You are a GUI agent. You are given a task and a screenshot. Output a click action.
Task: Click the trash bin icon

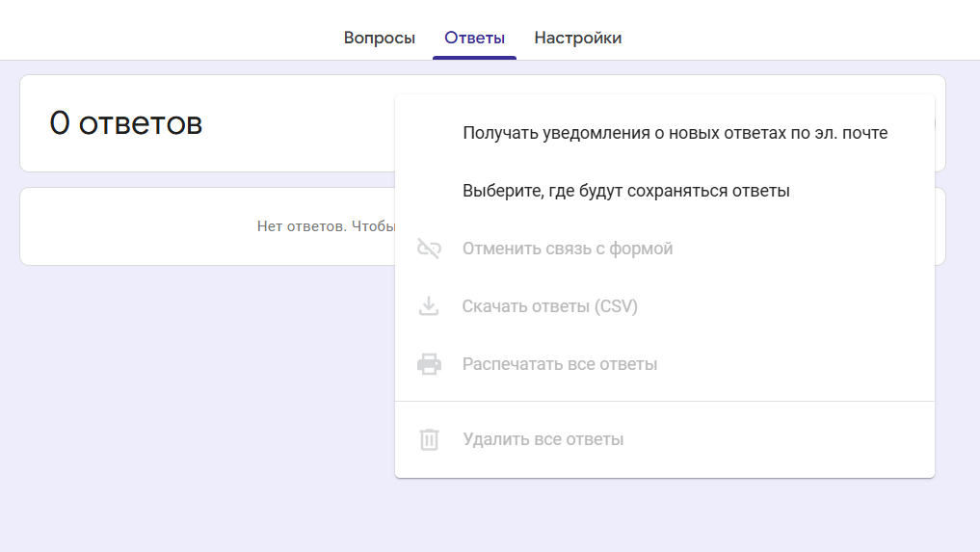click(430, 439)
